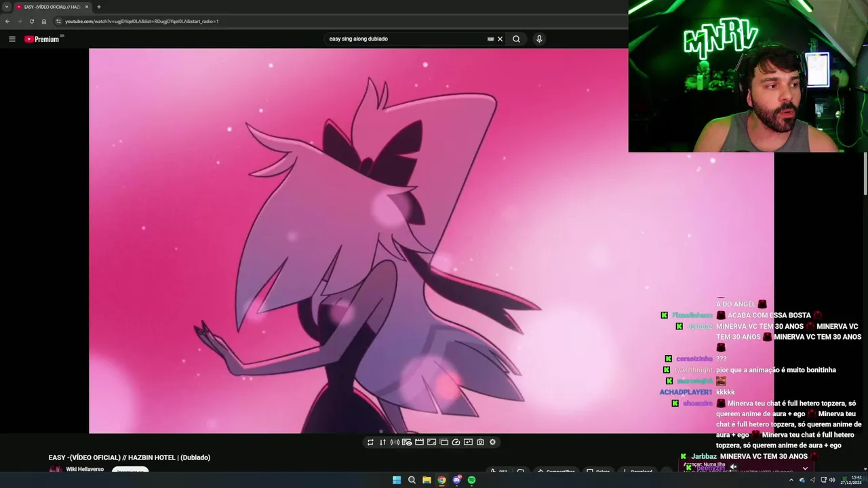Expand the tab search dropdown arrow

[6, 7]
